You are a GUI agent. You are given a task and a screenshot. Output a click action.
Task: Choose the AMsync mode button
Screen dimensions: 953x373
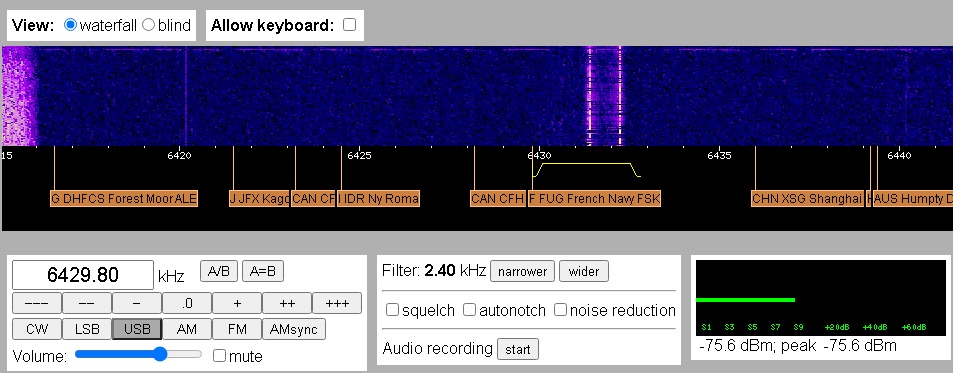tap(294, 329)
